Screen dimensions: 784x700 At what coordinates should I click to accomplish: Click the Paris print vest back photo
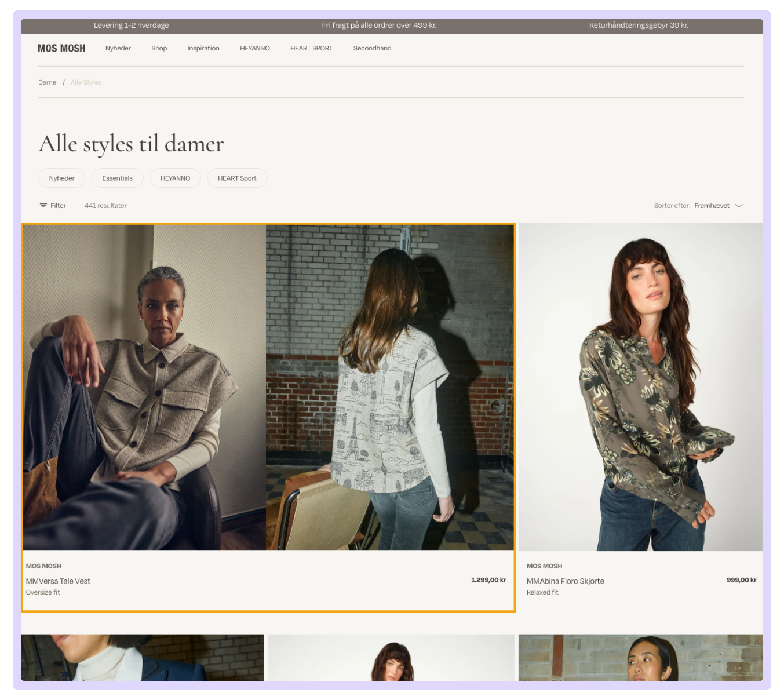point(389,387)
